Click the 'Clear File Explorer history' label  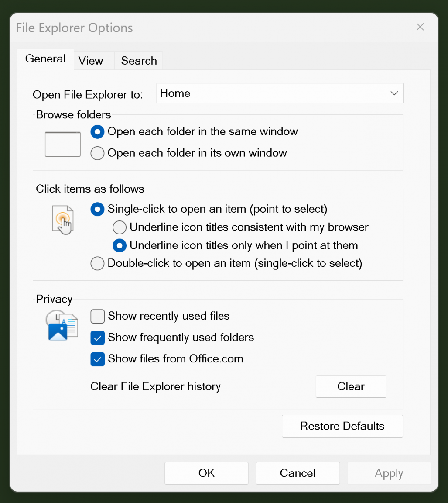[155, 386]
